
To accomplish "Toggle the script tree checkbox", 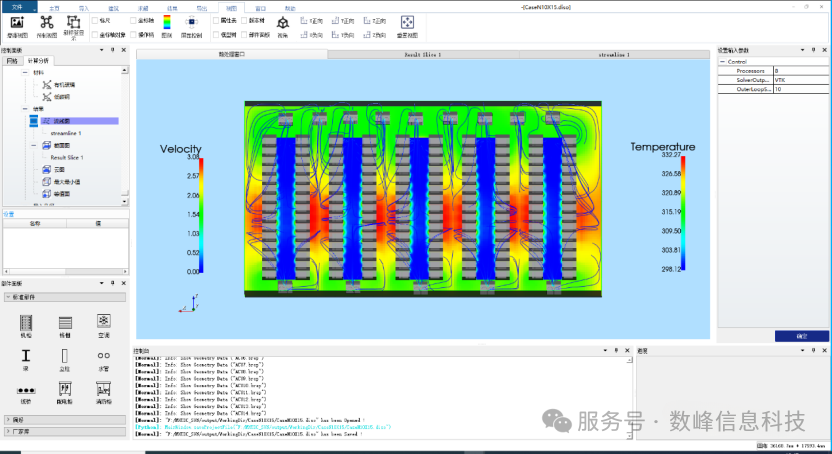I will pyautogui.click(x=244, y=21).
